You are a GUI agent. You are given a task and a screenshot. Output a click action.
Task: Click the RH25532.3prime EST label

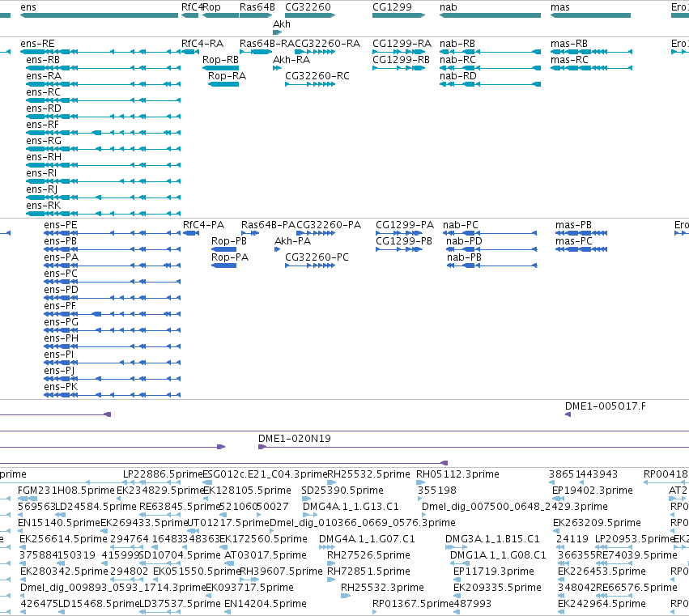382,588
